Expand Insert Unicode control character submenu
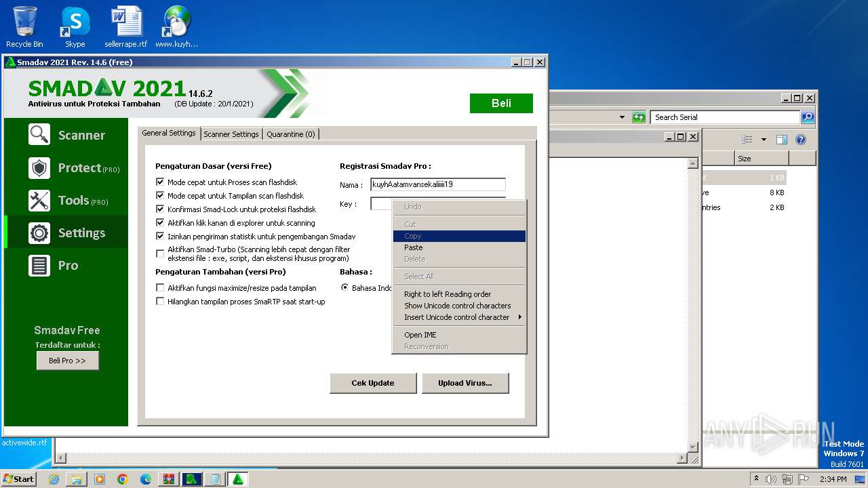Image resolution: width=868 pixels, height=488 pixels. [459, 317]
